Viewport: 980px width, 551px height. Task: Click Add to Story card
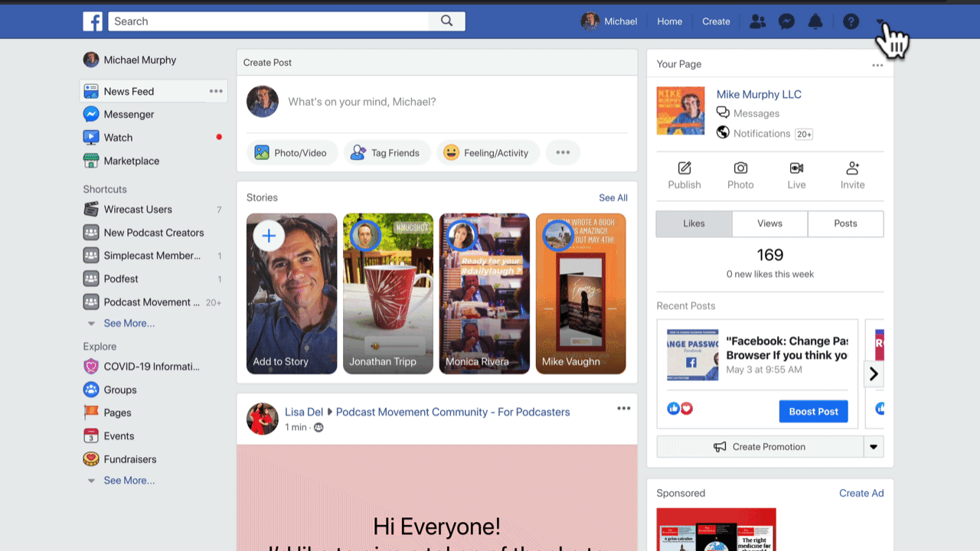292,294
